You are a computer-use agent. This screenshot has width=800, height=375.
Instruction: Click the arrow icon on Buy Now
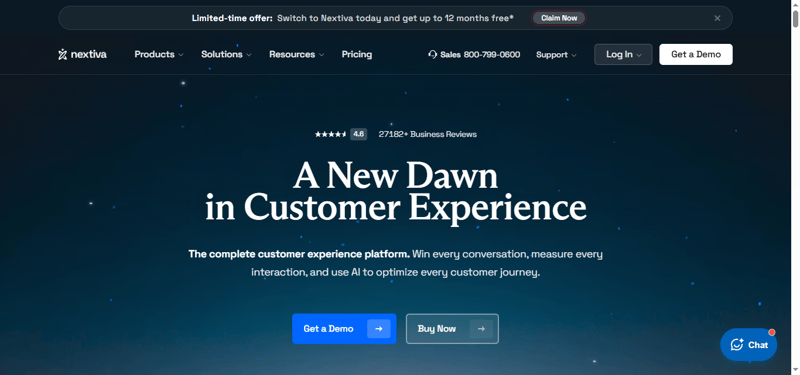[x=481, y=329]
